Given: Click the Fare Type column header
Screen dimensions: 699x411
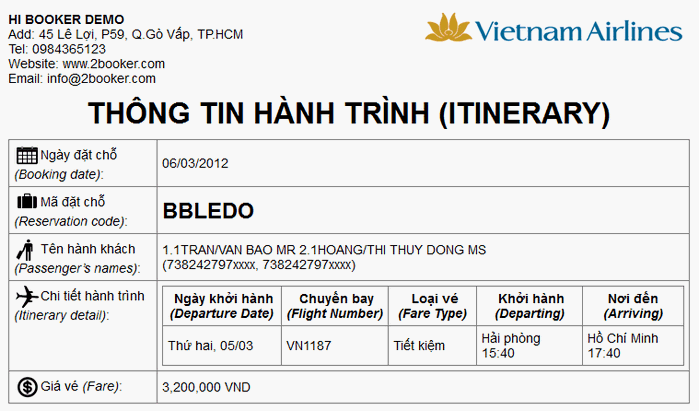Looking at the screenshot, I should click(x=432, y=306).
